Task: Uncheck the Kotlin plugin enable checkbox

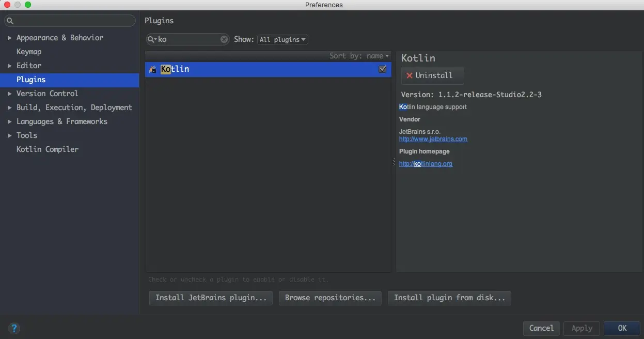Action: pos(383,69)
